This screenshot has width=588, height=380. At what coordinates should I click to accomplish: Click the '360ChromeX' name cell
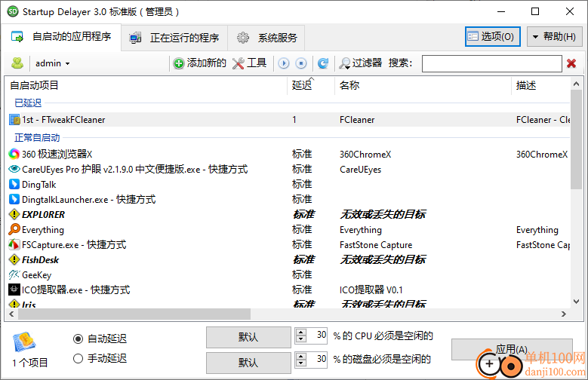click(365, 155)
